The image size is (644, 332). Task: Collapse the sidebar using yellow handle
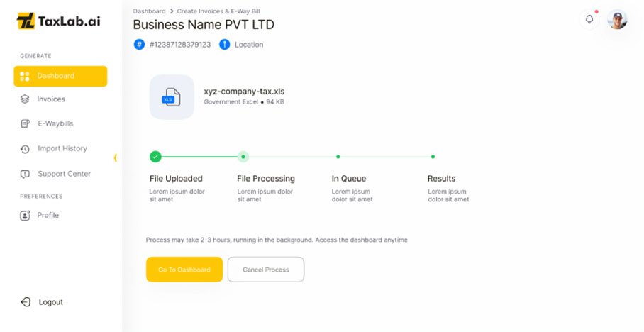point(116,157)
